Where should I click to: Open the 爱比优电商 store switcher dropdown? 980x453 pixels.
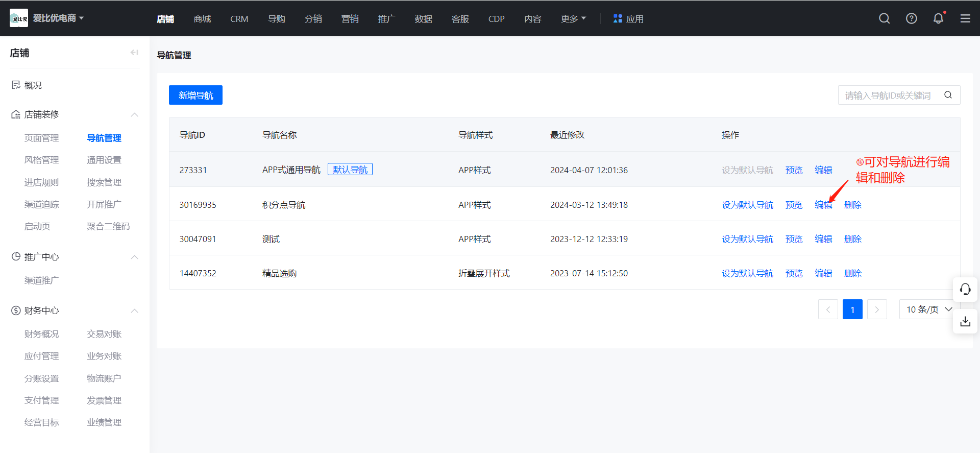coord(58,18)
